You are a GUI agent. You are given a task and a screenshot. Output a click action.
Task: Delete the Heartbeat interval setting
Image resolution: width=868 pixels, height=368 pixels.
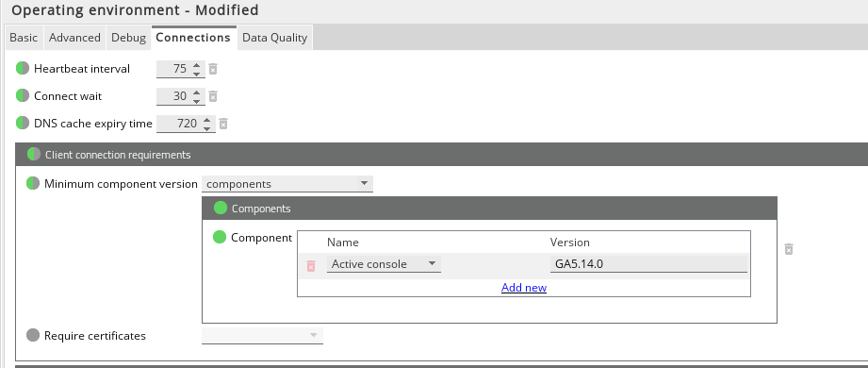coord(213,69)
